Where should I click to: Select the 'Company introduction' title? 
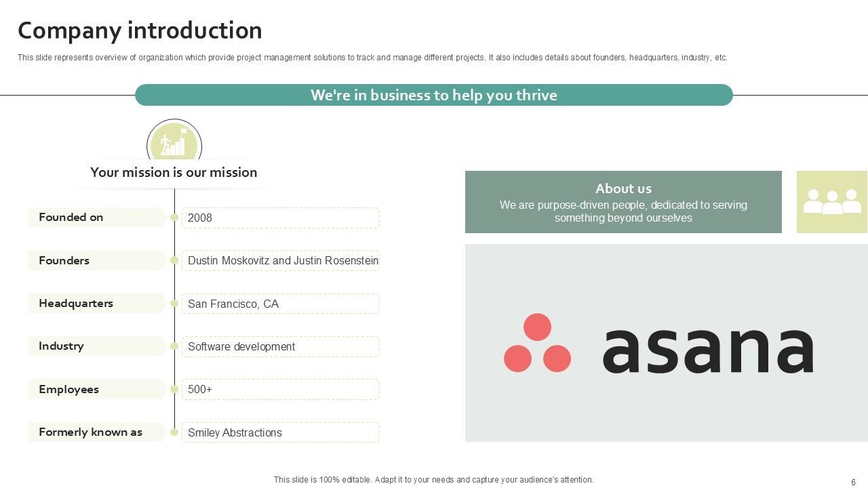pos(140,30)
